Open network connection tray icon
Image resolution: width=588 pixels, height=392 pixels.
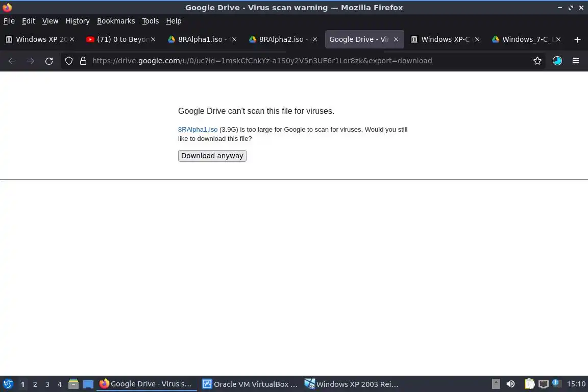click(543, 384)
